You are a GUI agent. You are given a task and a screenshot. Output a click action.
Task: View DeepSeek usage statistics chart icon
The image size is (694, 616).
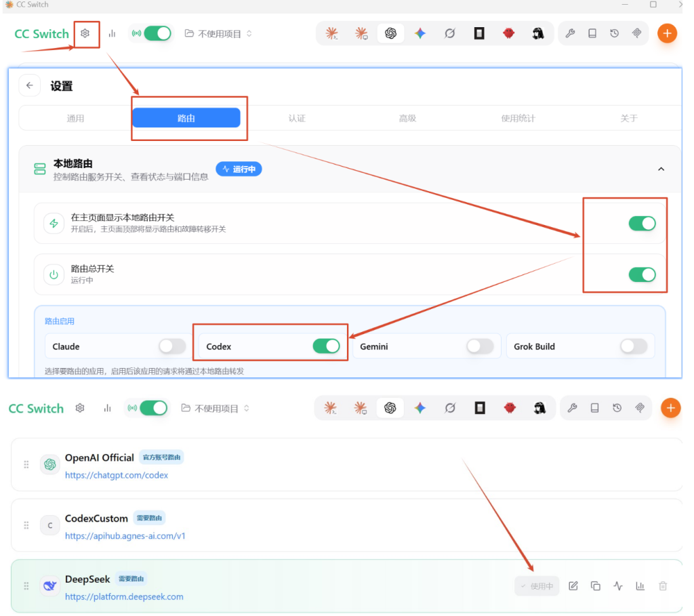click(640, 586)
